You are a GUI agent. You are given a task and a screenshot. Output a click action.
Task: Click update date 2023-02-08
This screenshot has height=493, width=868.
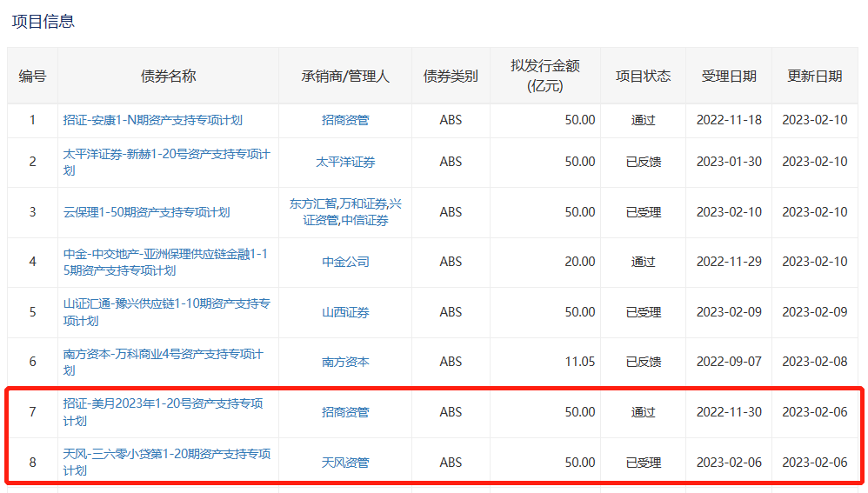coord(815,362)
